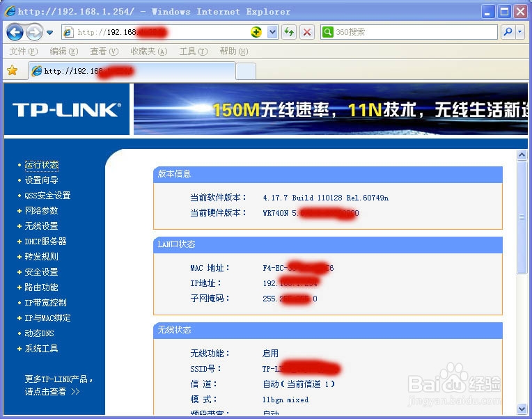Image resolution: width=532 pixels, height=419 pixels.
Task: Click the 360 search provider icon
Action: (x=328, y=32)
